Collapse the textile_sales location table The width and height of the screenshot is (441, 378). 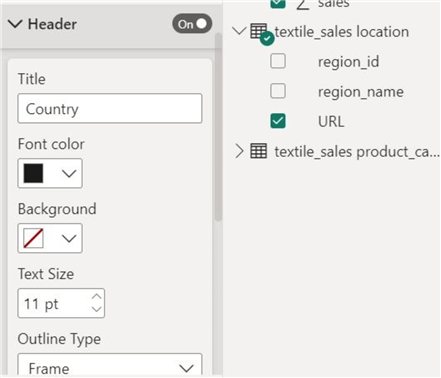coord(239,31)
